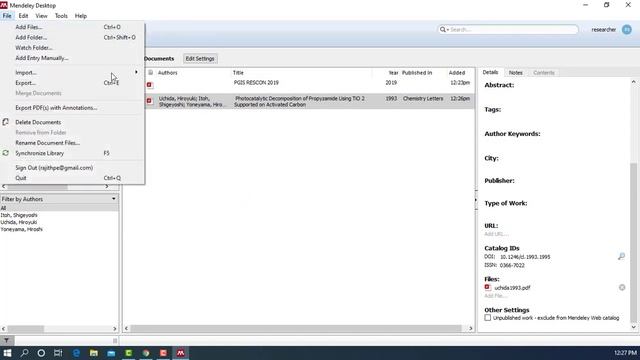The image size is (640, 360).
Task: Select Add Entry Manually option
Action: (x=72, y=58)
